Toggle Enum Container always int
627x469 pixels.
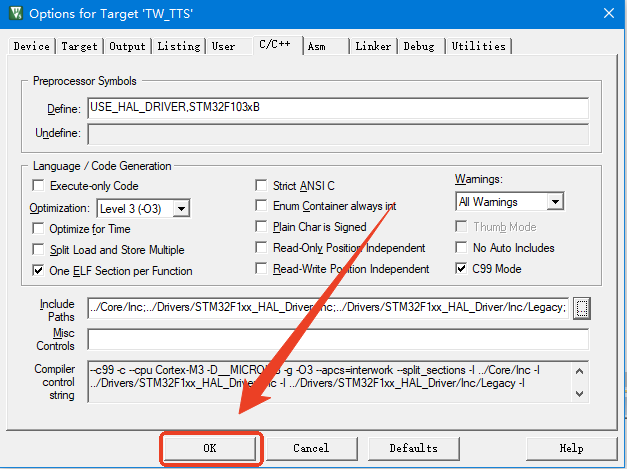coord(261,206)
